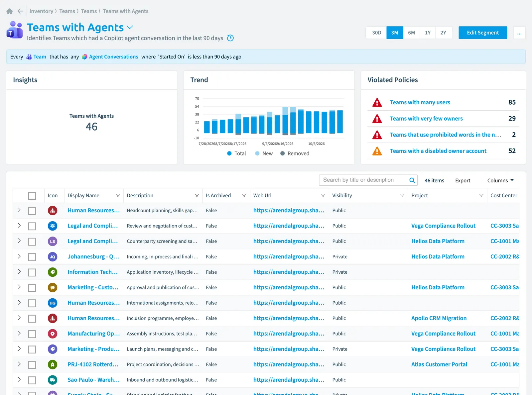Check the Review and negotiation row checkbox
Viewport: 532px width, 395px height.
tap(32, 226)
